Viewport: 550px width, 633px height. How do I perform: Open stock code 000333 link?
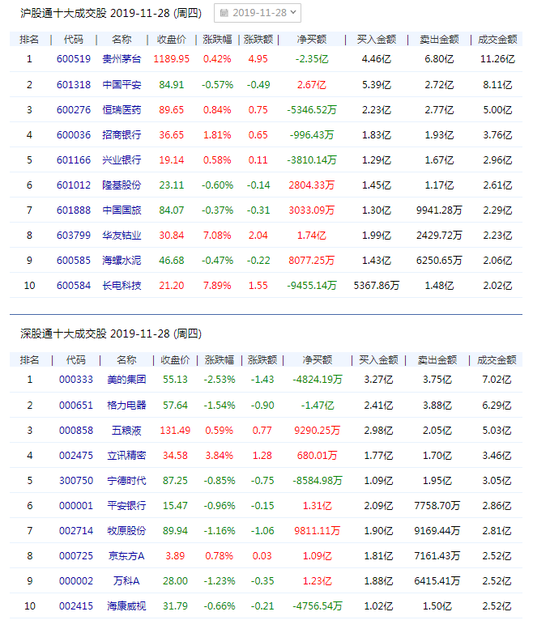[x=76, y=379]
